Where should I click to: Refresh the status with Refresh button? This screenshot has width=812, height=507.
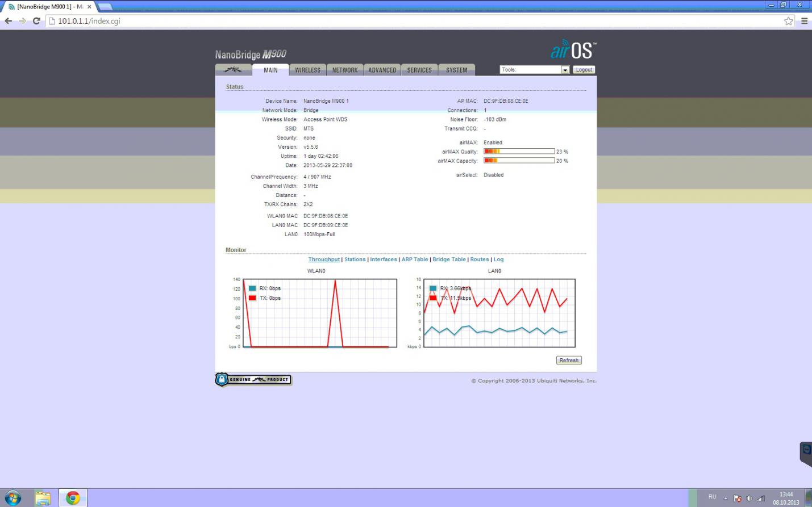point(569,361)
